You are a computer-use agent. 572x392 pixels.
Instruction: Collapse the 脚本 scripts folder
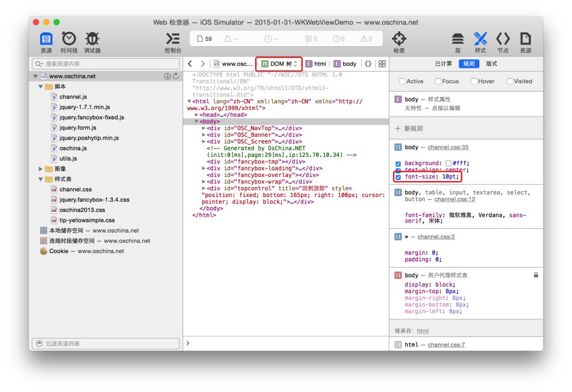click(40, 86)
